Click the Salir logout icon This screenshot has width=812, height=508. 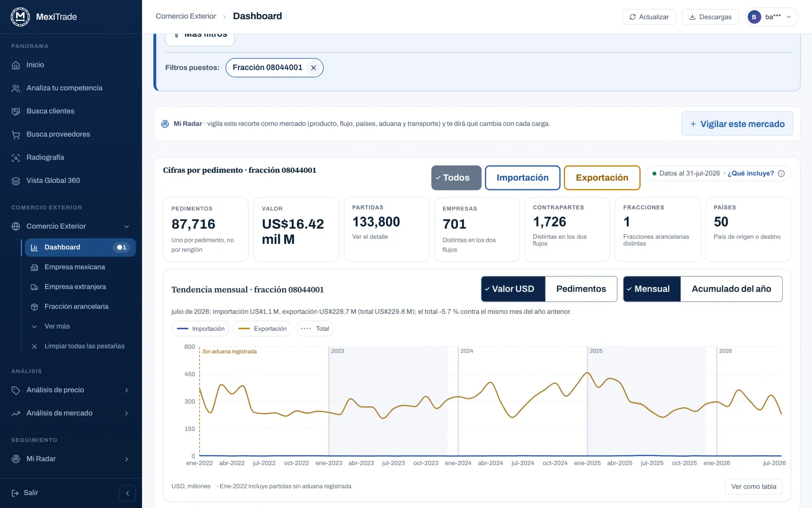click(15, 493)
